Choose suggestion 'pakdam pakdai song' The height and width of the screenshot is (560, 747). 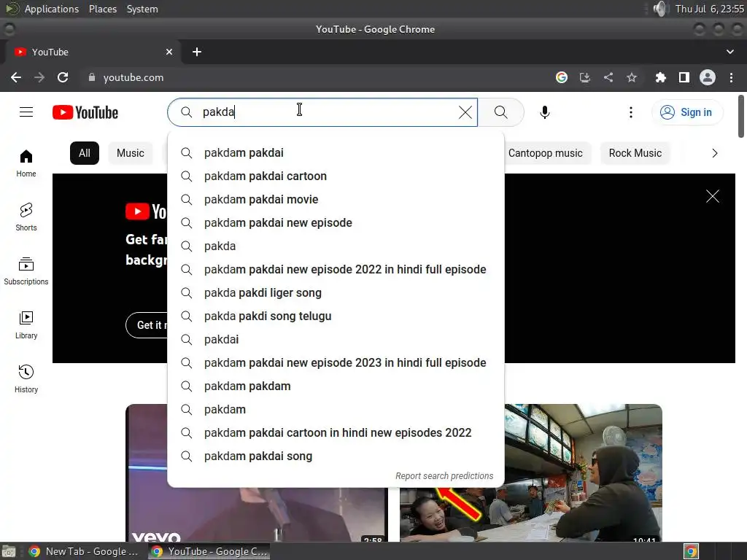tap(336, 456)
